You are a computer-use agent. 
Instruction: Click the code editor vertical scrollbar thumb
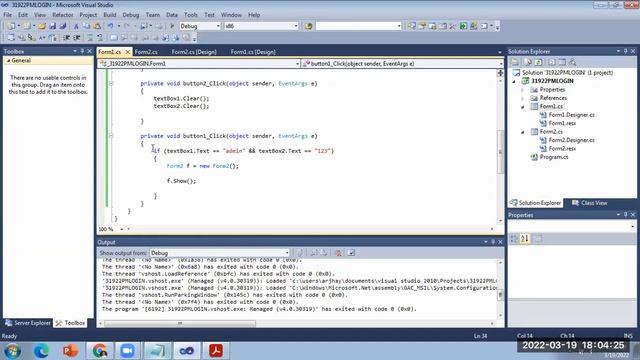coord(500,151)
